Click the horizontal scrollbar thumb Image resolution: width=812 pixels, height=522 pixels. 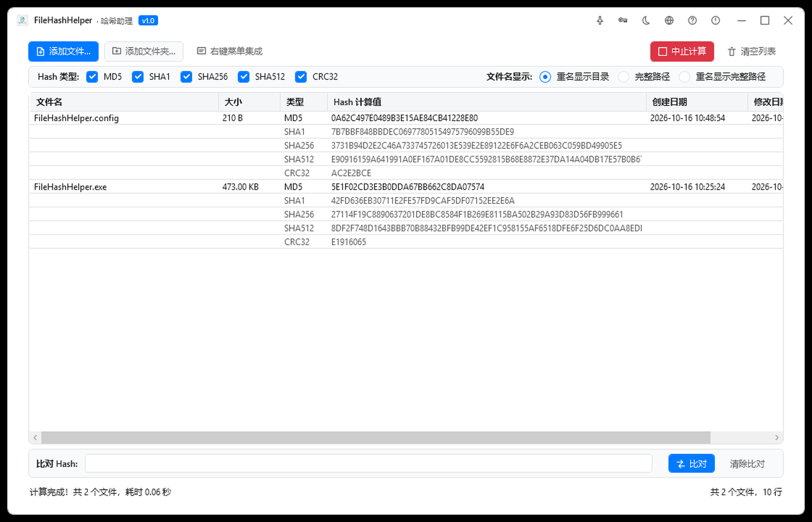click(376, 437)
